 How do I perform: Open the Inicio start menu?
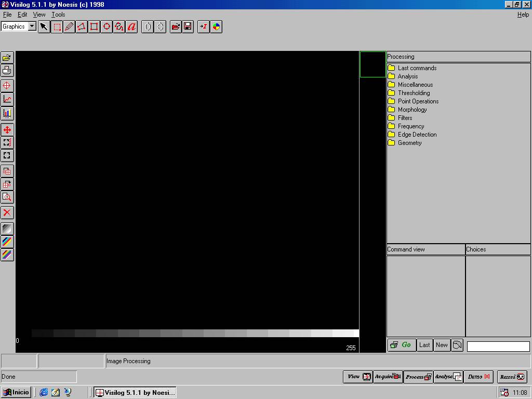pyautogui.click(x=16, y=392)
